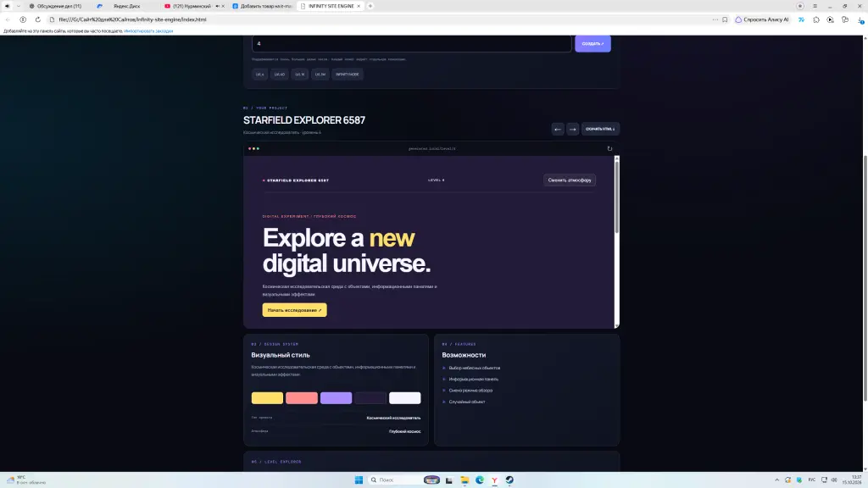868x488 pixels.
Task: Click the browser back arrow
Action: pos(8,19)
